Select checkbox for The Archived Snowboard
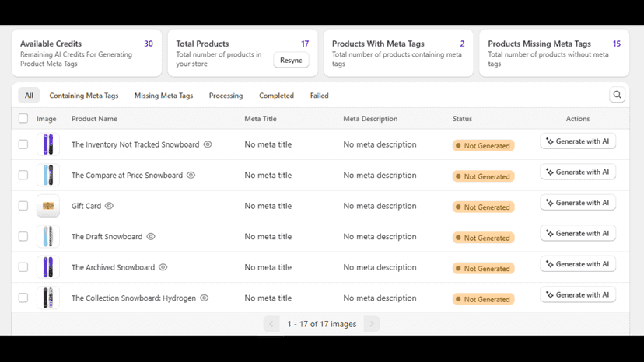The height and width of the screenshot is (362, 644). point(23,267)
